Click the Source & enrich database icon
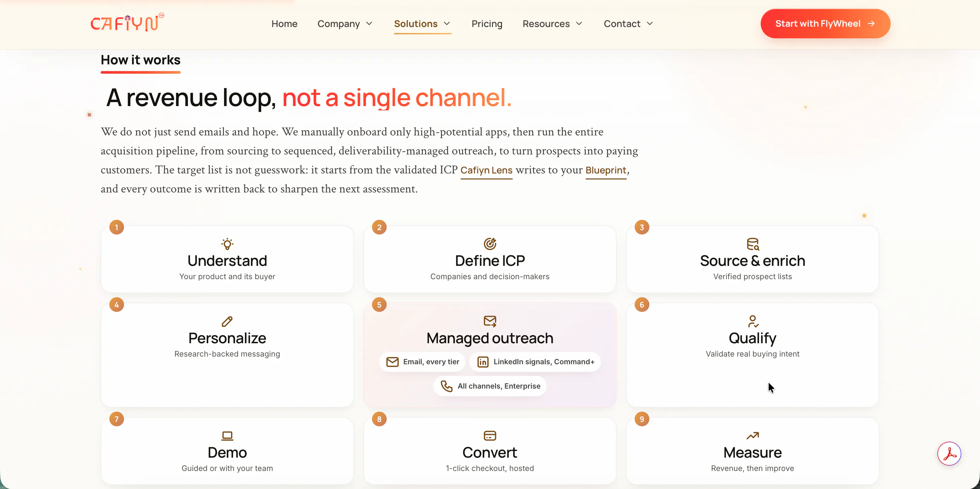This screenshot has width=980, height=489. pos(753,244)
